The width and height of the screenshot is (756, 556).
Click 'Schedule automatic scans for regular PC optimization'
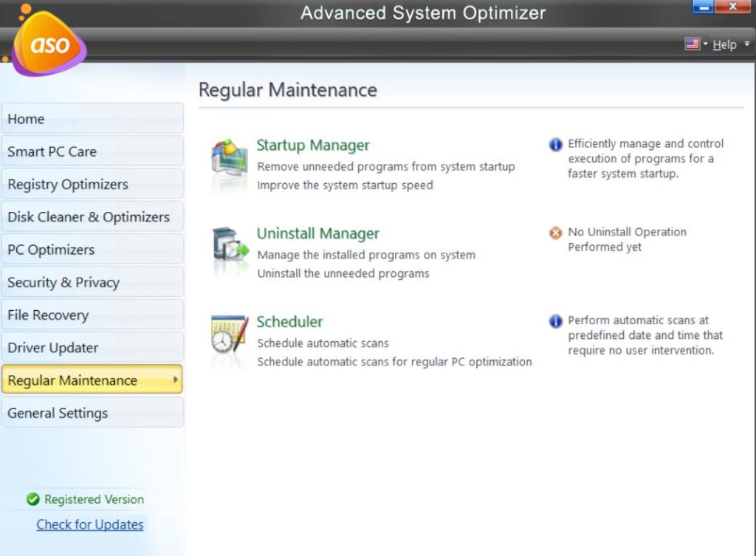coord(394,362)
